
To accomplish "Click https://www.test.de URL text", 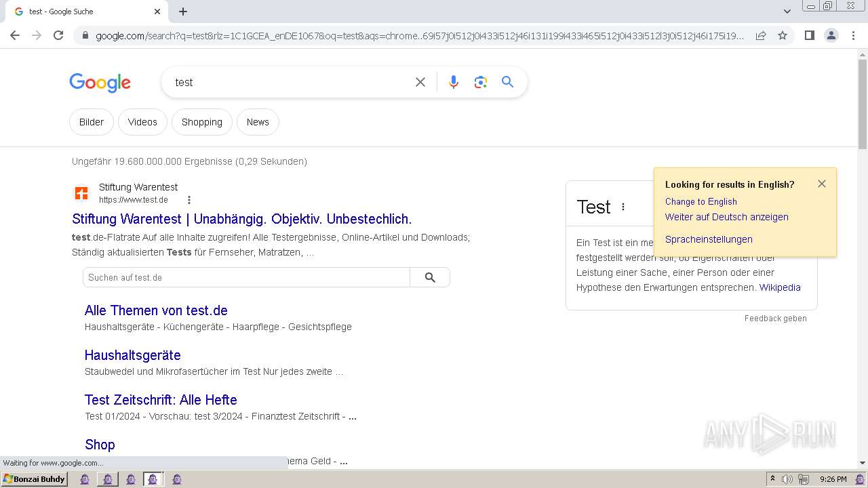I will pyautogui.click(x=134, y=200).
